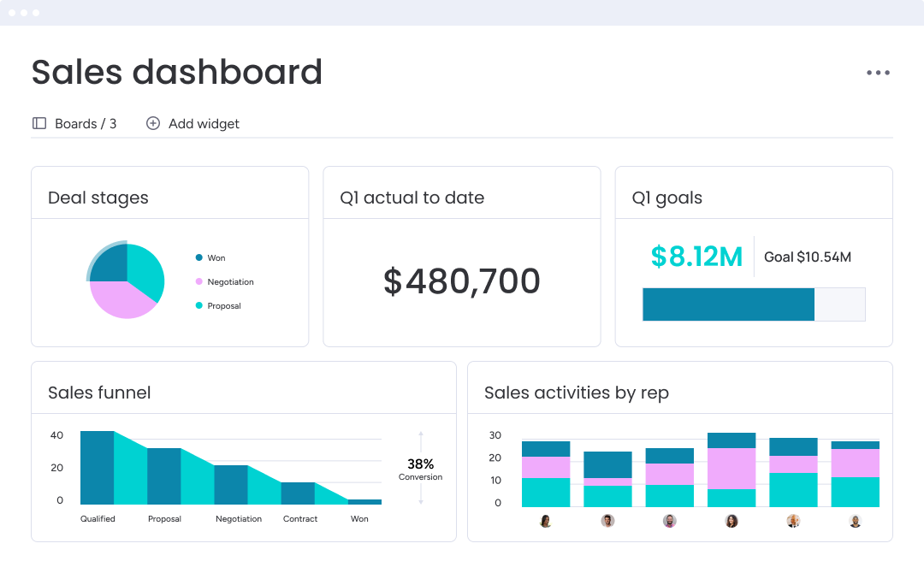This screenshot has width=924, height=573.
Task: Select the Sales activities by rep title
Action: pos(576,393)
